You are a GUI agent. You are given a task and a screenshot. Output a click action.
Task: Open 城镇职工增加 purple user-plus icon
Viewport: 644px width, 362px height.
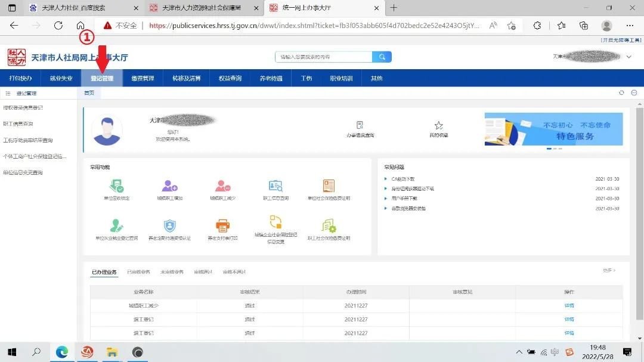pos(170,186)
